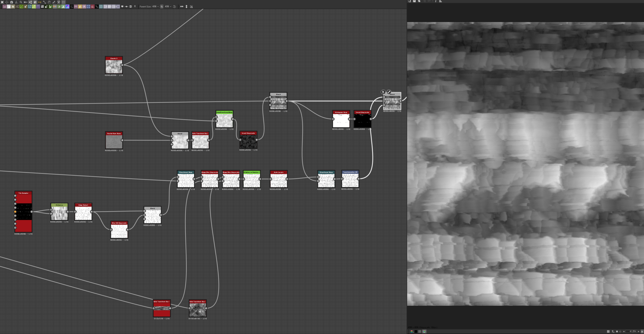Click the reset parent size icon
644x334 pixels.
175,6
